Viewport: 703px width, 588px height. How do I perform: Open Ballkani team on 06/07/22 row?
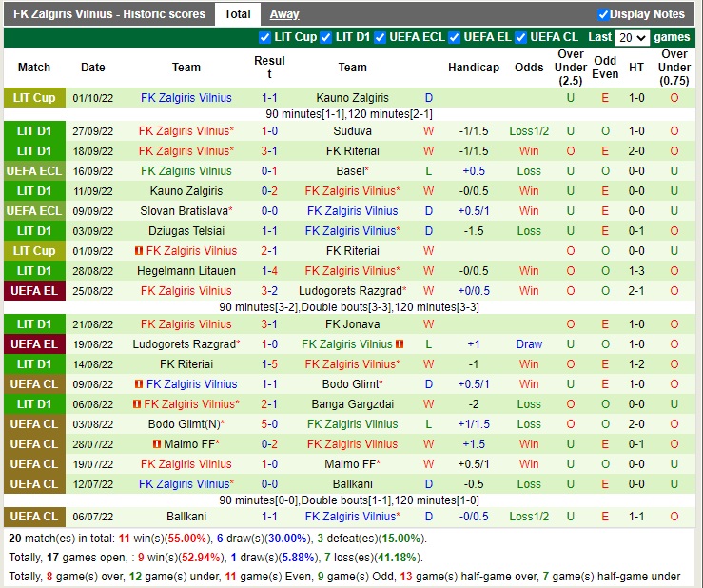click(x=186, y=517)
